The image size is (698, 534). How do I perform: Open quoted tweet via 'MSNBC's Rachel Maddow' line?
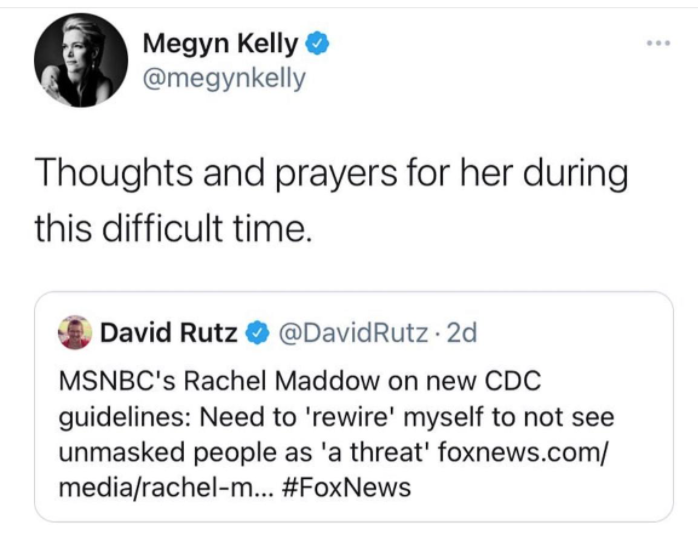[x=300, y=381]
